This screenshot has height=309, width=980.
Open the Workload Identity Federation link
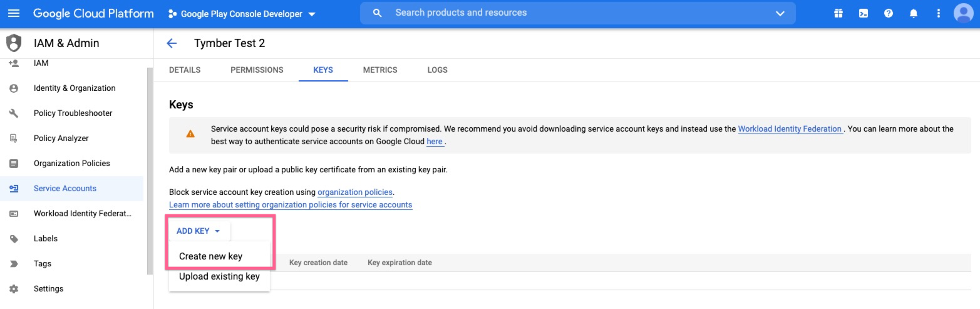(790, 129)
